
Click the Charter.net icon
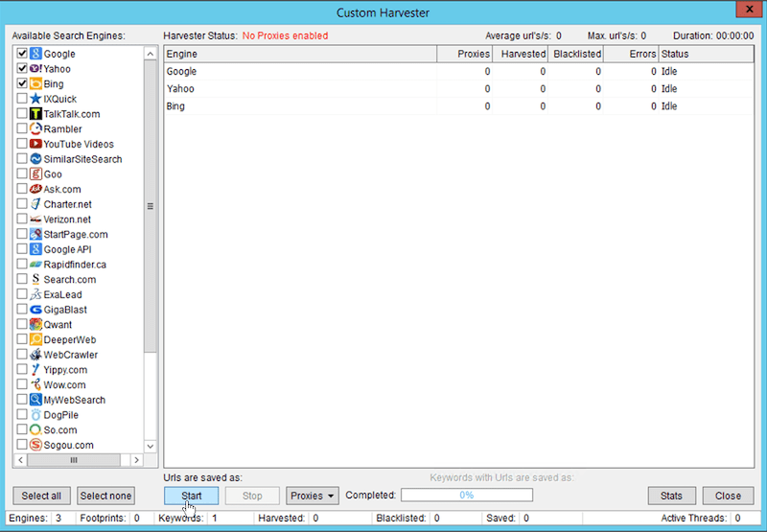coord(35,204)
